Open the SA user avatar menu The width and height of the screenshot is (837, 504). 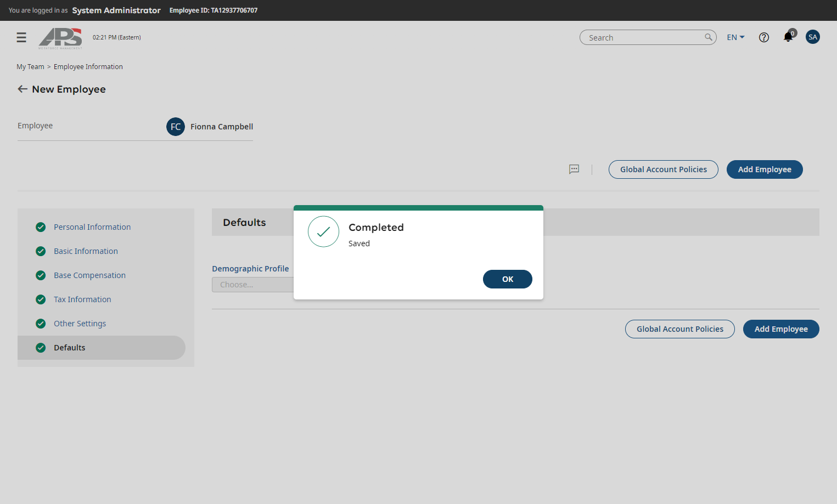click(x=813, y=37)
